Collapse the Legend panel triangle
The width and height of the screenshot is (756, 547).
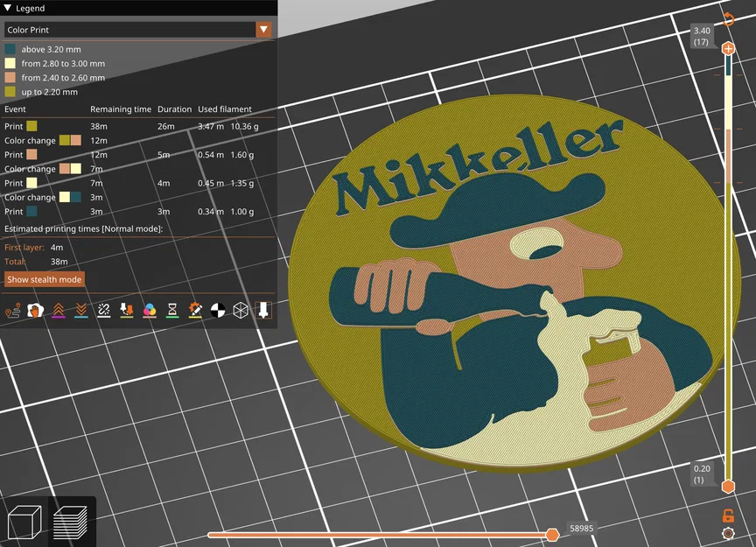pos(7,8)
